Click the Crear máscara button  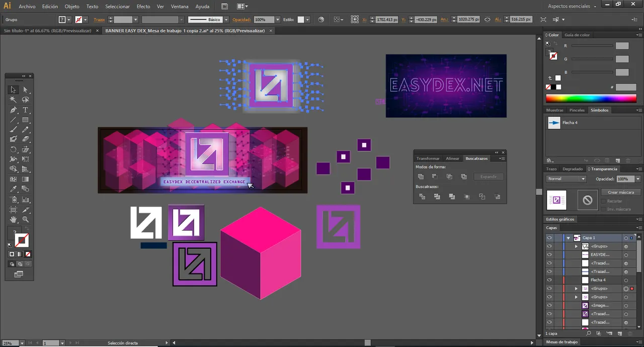click(x=621, y=192)
